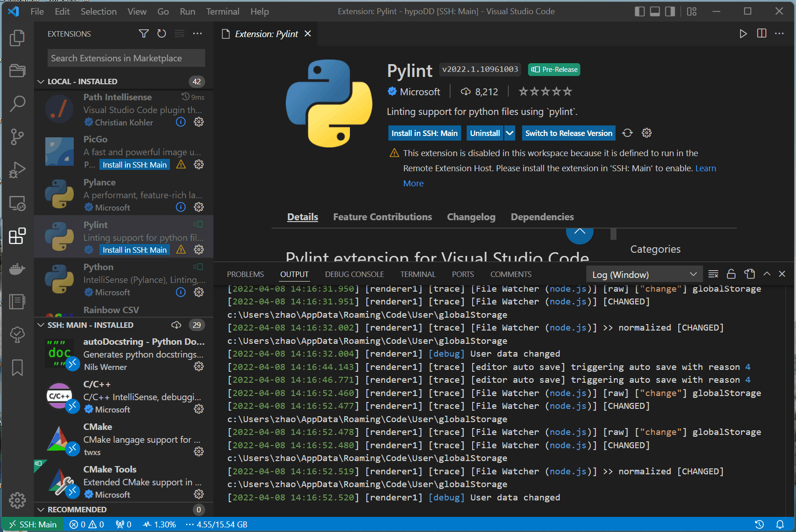The width and height of the screenshot is (796, 532).
Task: Show PicGo warning icon details
Action: click(x=181, y=164)
